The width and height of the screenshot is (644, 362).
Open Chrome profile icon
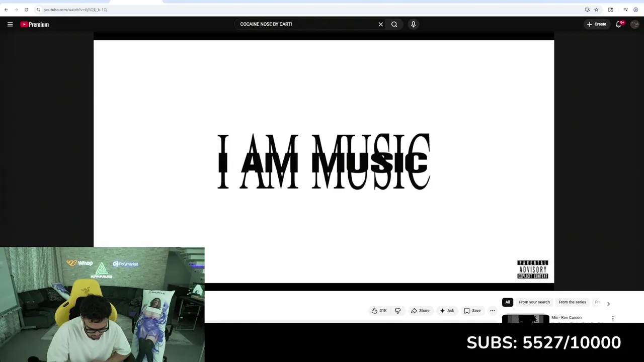[x=635, y=10]
